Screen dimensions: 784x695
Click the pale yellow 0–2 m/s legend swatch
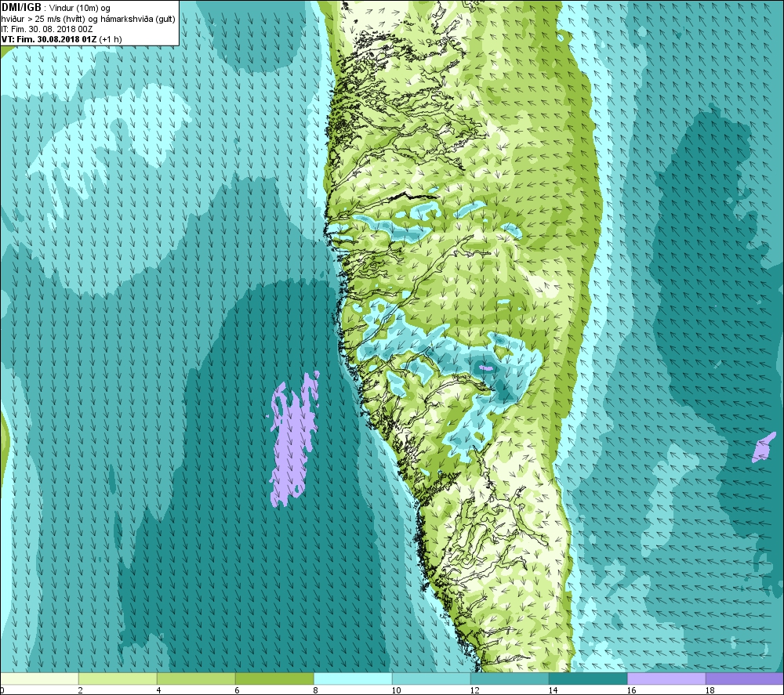pyautogui.click(x=39, y=679)
